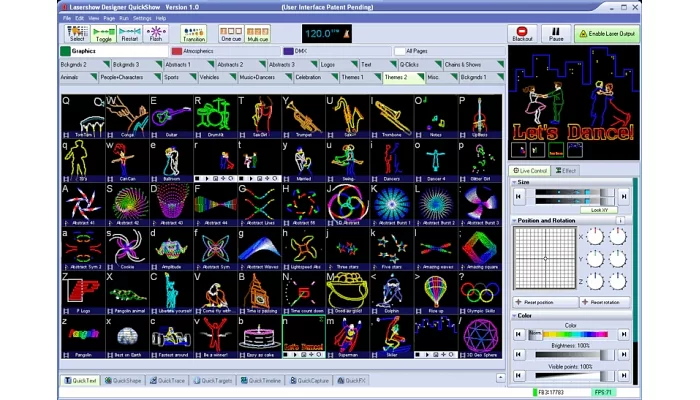Open the Transition tool in toolbar

tap(193, 34)
